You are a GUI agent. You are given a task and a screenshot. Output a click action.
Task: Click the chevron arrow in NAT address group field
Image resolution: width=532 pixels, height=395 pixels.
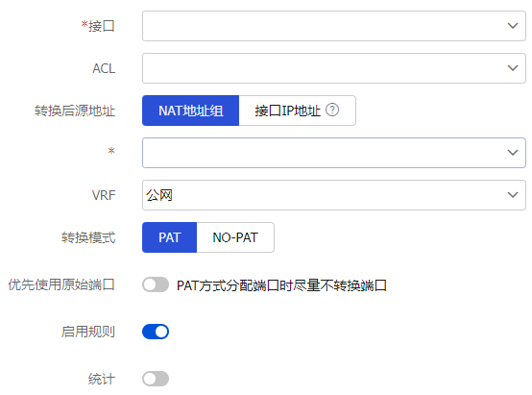(x=513, y=153)
